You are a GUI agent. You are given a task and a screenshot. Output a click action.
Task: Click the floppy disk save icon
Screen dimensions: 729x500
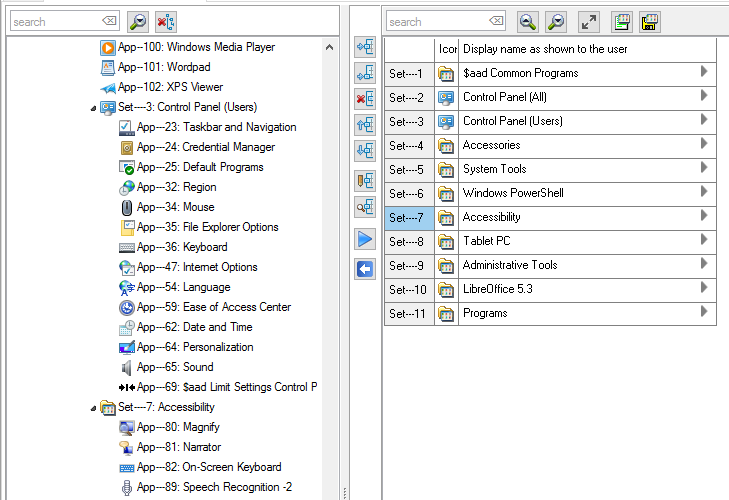coord(651,21)
